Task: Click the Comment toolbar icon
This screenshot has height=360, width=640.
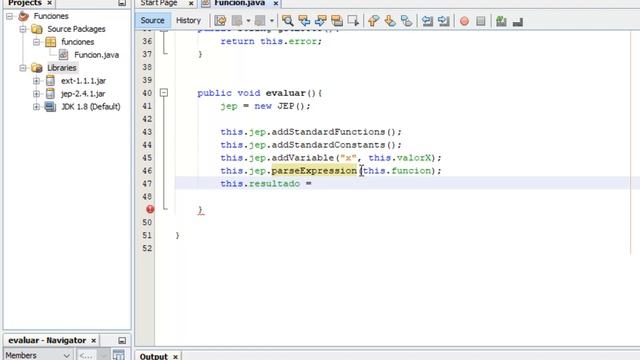Action: [501, 21]
